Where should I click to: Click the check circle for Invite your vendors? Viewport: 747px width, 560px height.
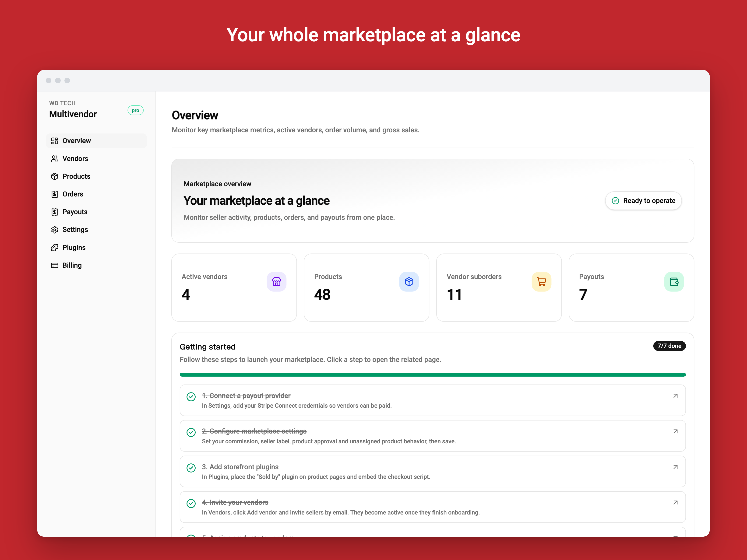point(191,504)
